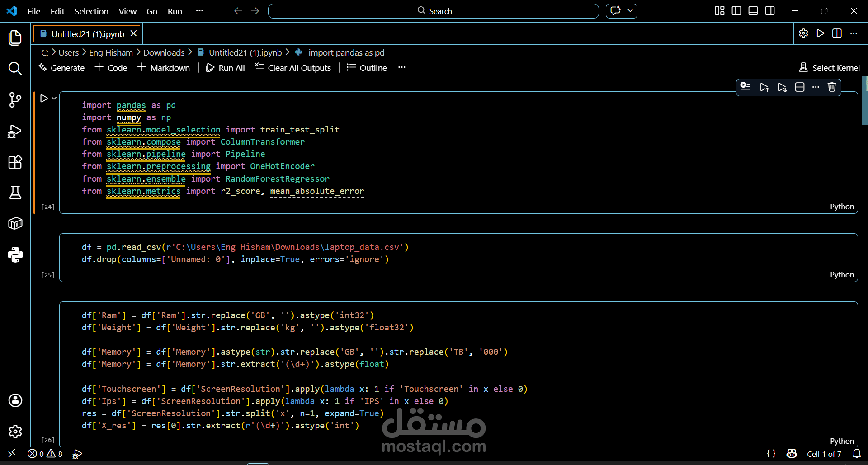
Task: Click the debug icon in status bar
Action: 77,454
